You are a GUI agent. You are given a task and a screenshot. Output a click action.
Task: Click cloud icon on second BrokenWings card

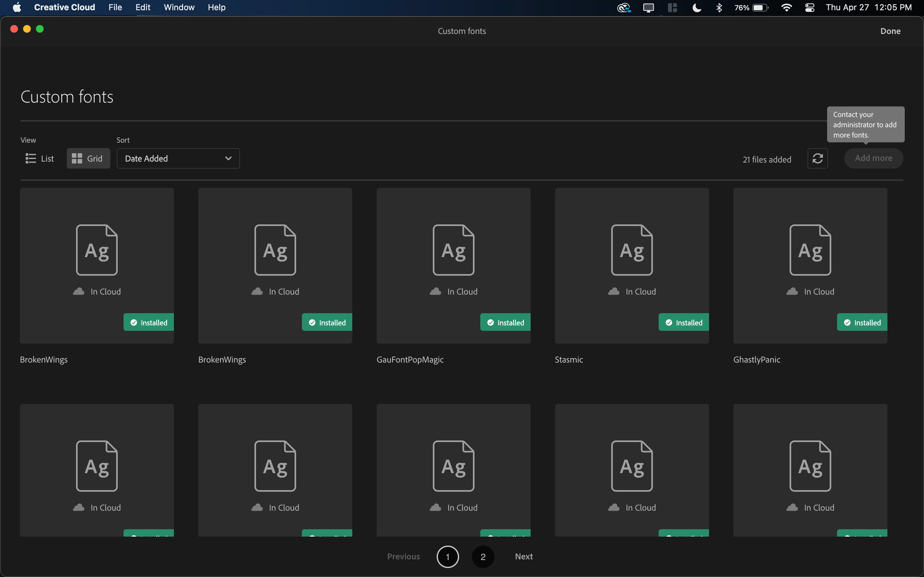[x=257, y=292]
